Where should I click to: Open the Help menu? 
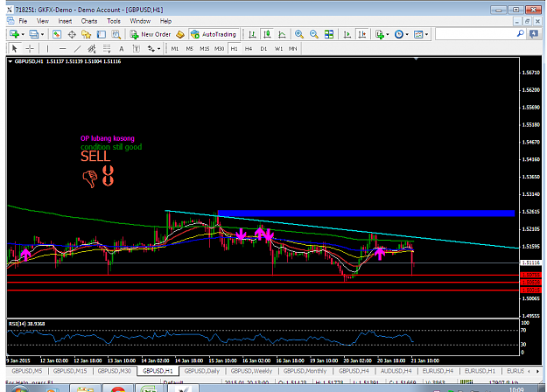[165, 21]
